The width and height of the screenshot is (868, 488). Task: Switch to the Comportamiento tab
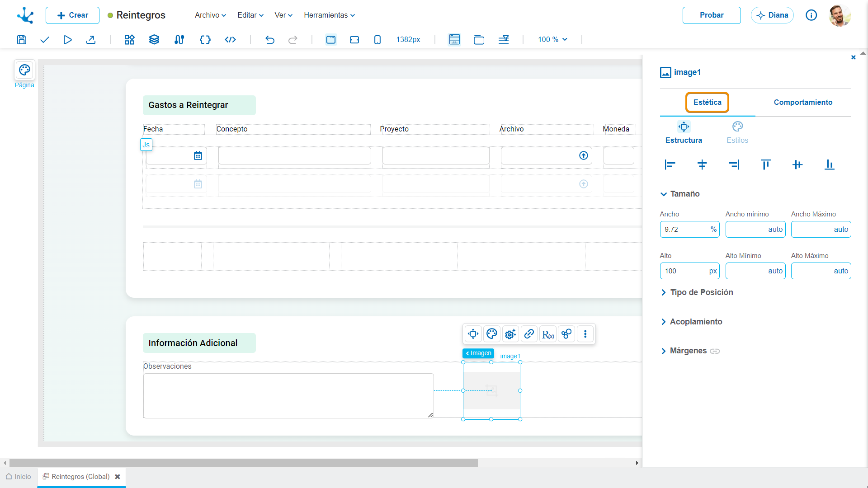[803, 102]
